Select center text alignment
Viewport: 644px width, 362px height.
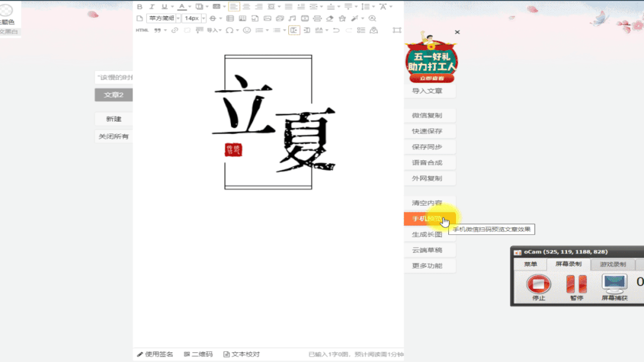(x=246, y=7)
